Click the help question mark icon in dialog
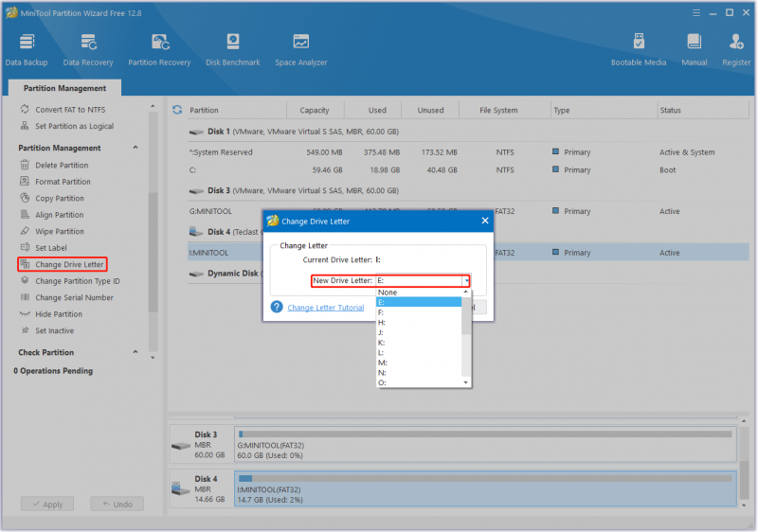 pyautogui.click(x=277, y=307)
